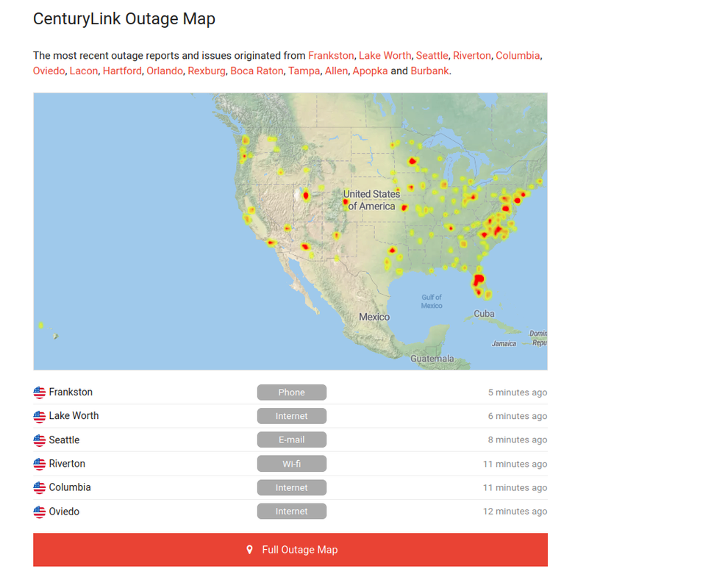Viewport: 725px width, 588px height.
Task: Open the Allen link
Action: coord(336,71)
